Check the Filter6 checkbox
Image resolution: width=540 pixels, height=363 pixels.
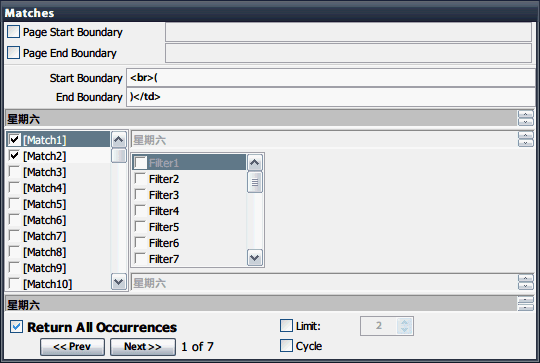(x=140, y=242)
